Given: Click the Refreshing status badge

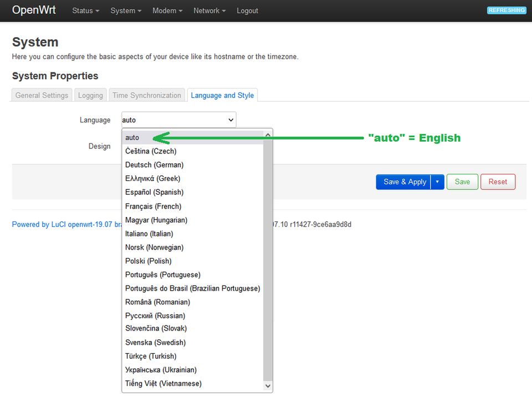Looking at the screenshot, I should (x=507, y=10).
